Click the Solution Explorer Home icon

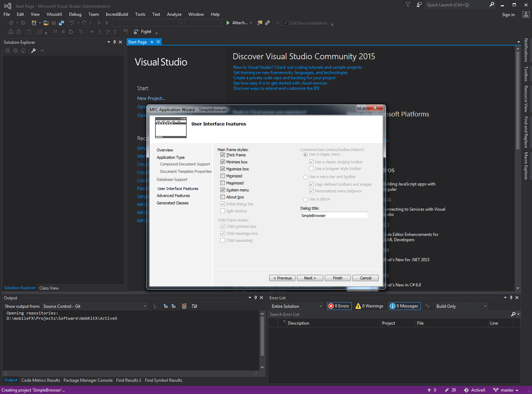(x=23, y=50)
